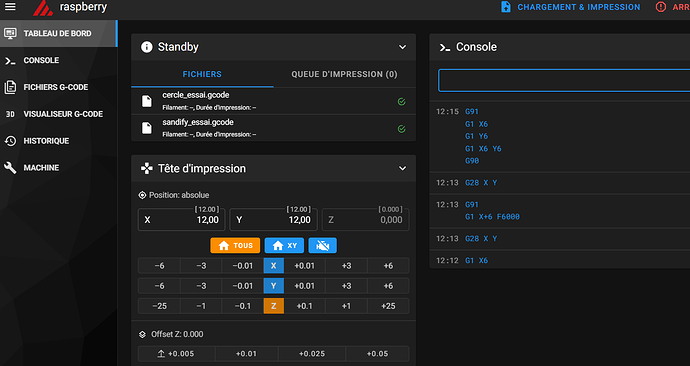This screenshot has height=366, width=690.
Task: Move Z axis by -25
Action: pyautogui.click(x=159, y=306)
